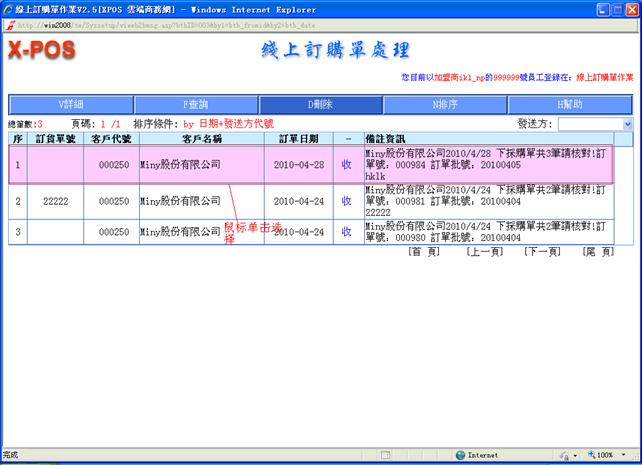Open the V詳細 tab
The width and height of the screenshot is (642, 465).
coord(71,104)
